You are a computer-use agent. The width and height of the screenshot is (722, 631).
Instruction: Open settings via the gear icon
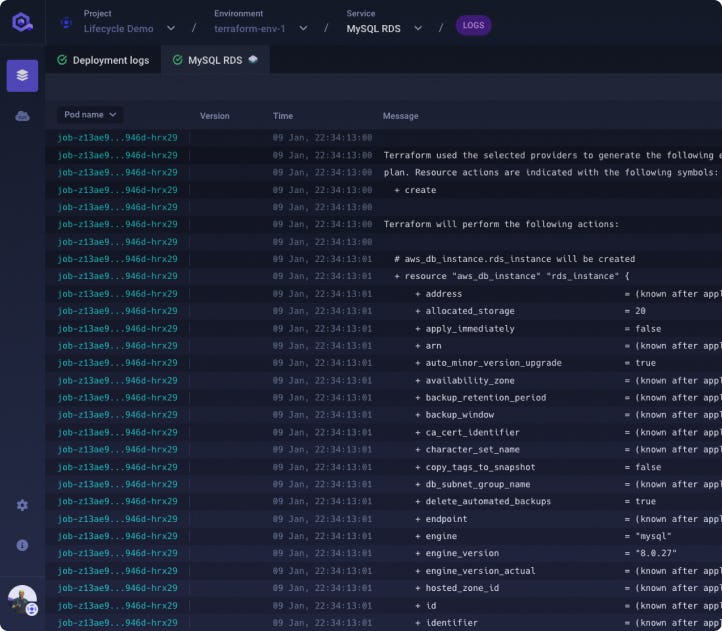pyautogui.click(x=22, y=505)
